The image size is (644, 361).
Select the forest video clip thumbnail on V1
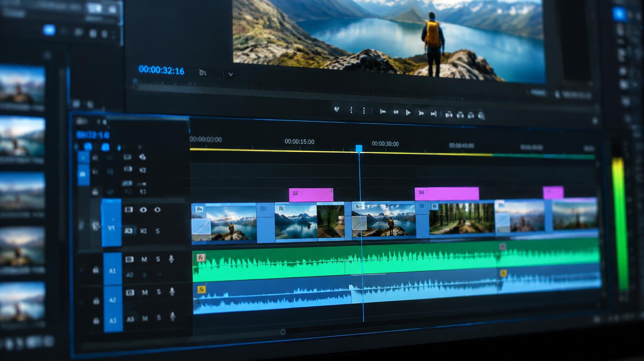coord(462,218)
